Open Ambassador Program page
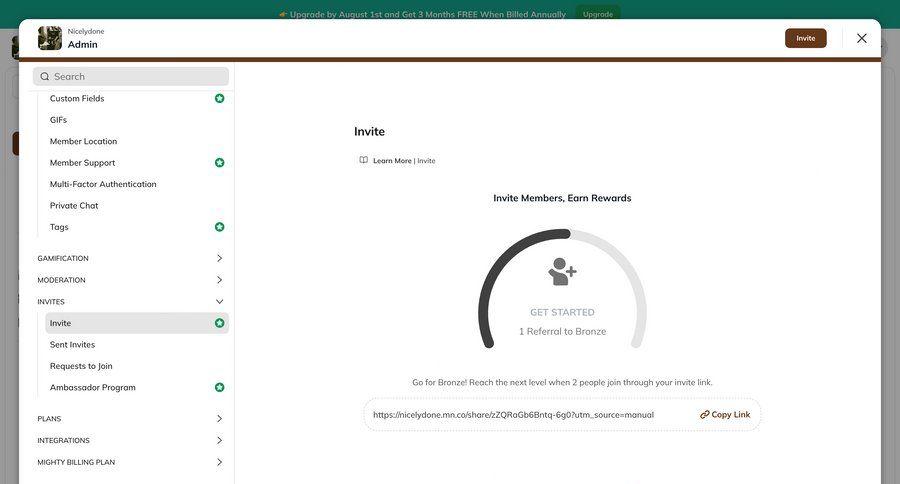This screenshot has width=900, height=484. point(92,388)
